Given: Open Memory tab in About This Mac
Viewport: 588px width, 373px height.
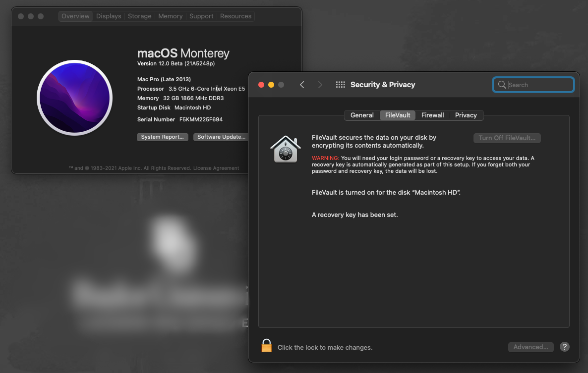Looking at the screenshot, I should [170, 16].
